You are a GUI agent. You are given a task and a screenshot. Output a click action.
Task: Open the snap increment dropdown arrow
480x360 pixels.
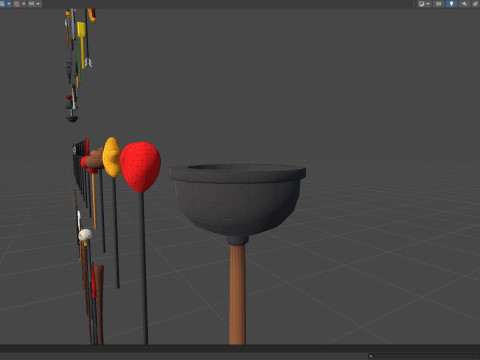(38, 4)
